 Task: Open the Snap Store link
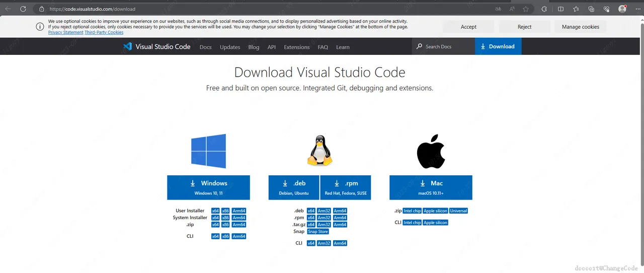(318, 232)
